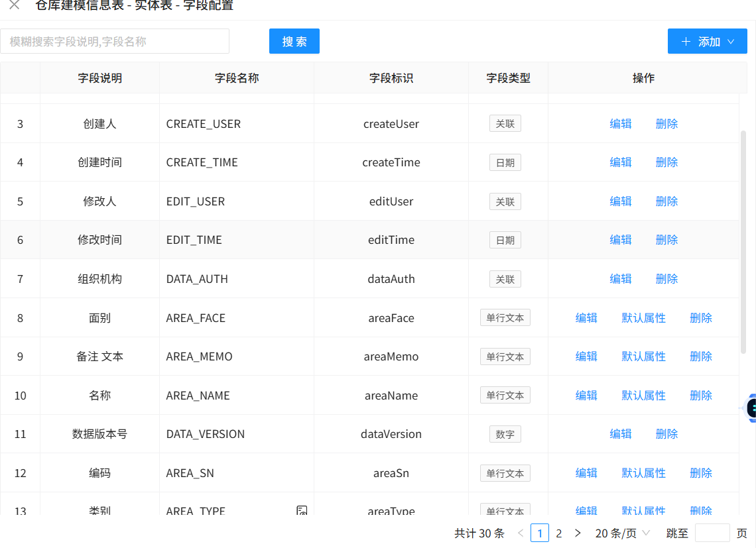Open 默认属性 for the AREA_FACE row
The width and height of the screenshot is (756, 548).
pyautogui.click(x=643, y=318)
